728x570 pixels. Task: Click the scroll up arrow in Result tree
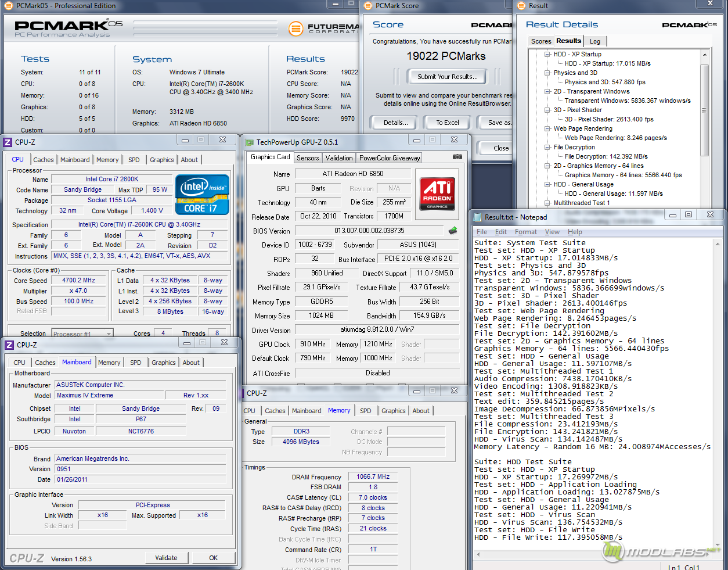(705, 55)
